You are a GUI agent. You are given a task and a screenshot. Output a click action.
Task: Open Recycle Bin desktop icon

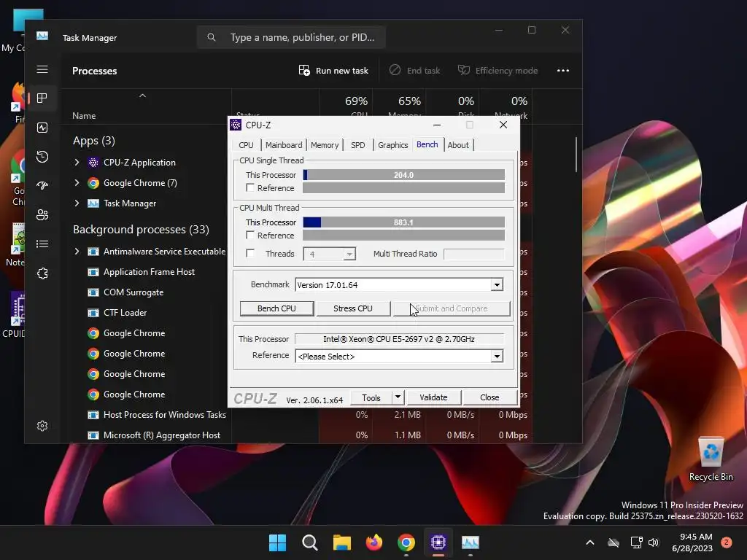(x=711, y=459)
